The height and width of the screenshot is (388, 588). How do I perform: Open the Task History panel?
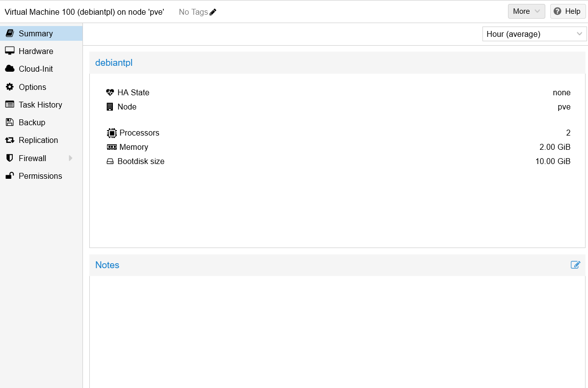(x=40, y=105)
